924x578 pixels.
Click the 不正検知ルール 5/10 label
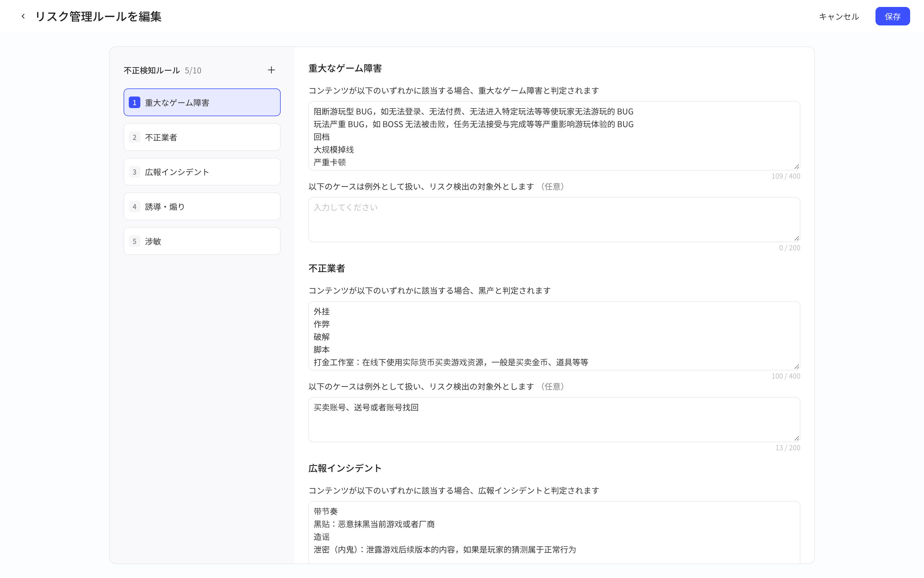[162, 70]
